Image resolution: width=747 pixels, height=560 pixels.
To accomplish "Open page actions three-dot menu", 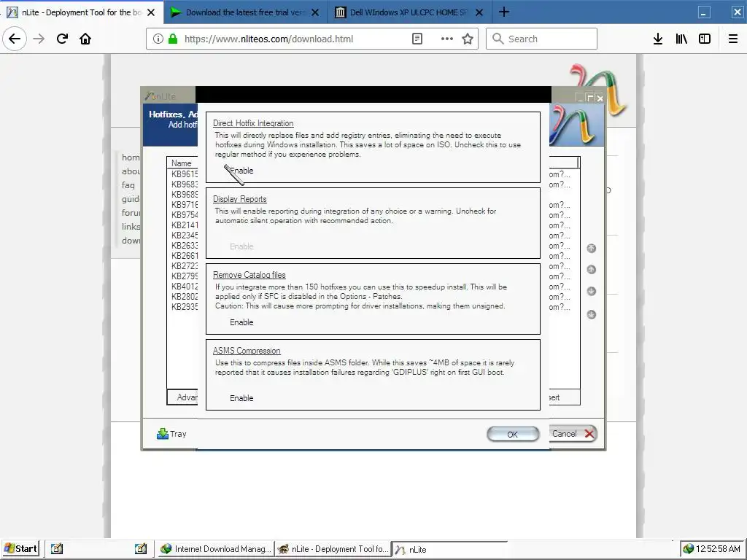I will tap(447, 39).
